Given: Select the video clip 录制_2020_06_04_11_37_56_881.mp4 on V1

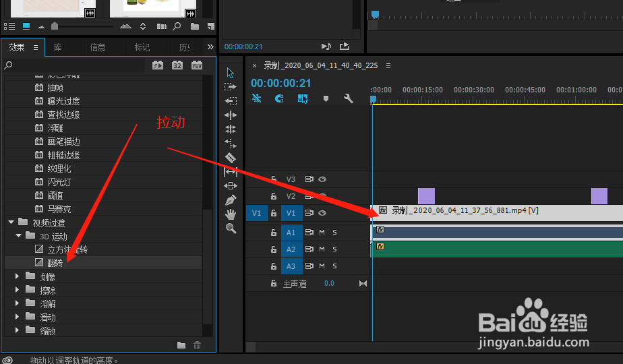Looking at the screenshot, I should click(497, 213).
